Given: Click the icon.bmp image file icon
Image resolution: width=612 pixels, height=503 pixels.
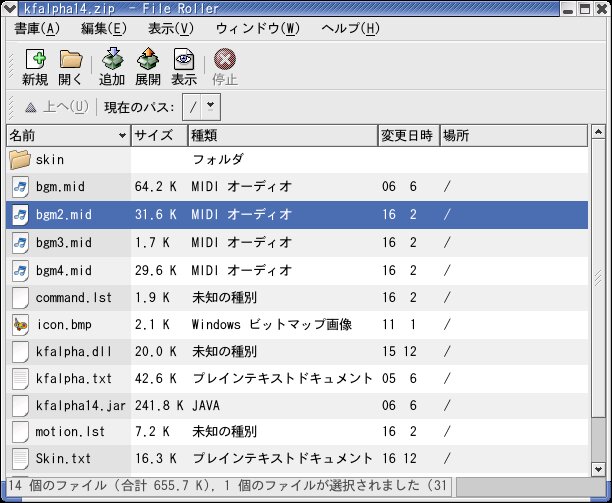Looking at the screenshot, I should pos(20,325).
